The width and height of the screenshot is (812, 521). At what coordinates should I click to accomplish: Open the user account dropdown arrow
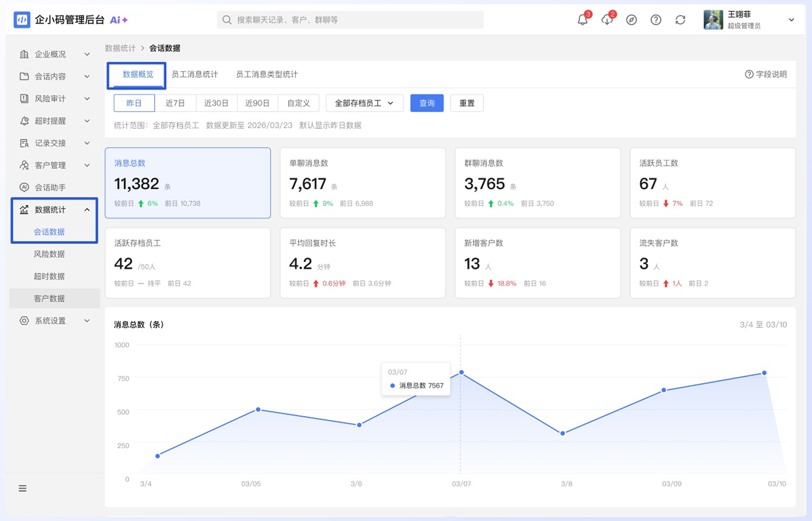(x=791, y=20)
